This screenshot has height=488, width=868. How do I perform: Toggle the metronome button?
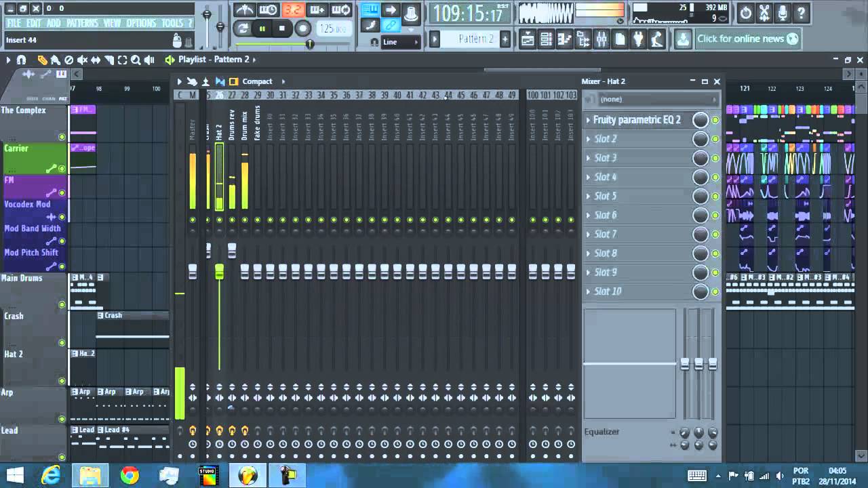[244, 10]
